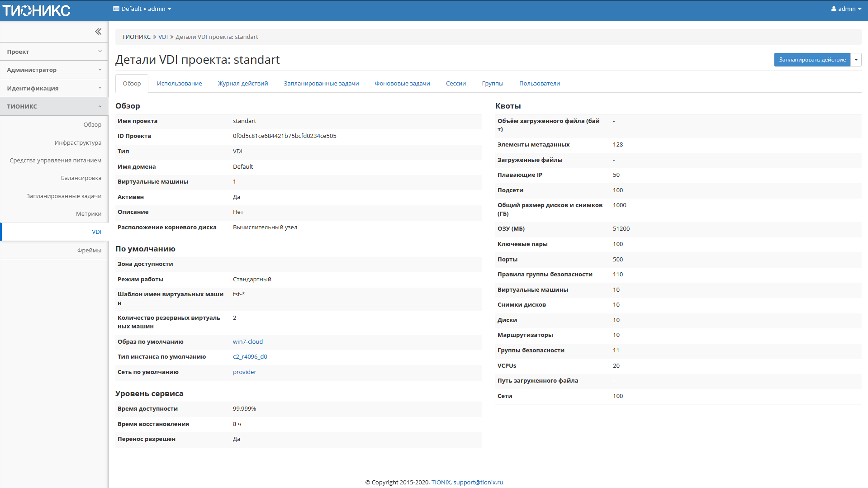This screenshot has width=868, height=488.
Task: Click project ID value 0f0d5c81ce684421b75bcfd0234ce505
Action: tap(285, 136)
